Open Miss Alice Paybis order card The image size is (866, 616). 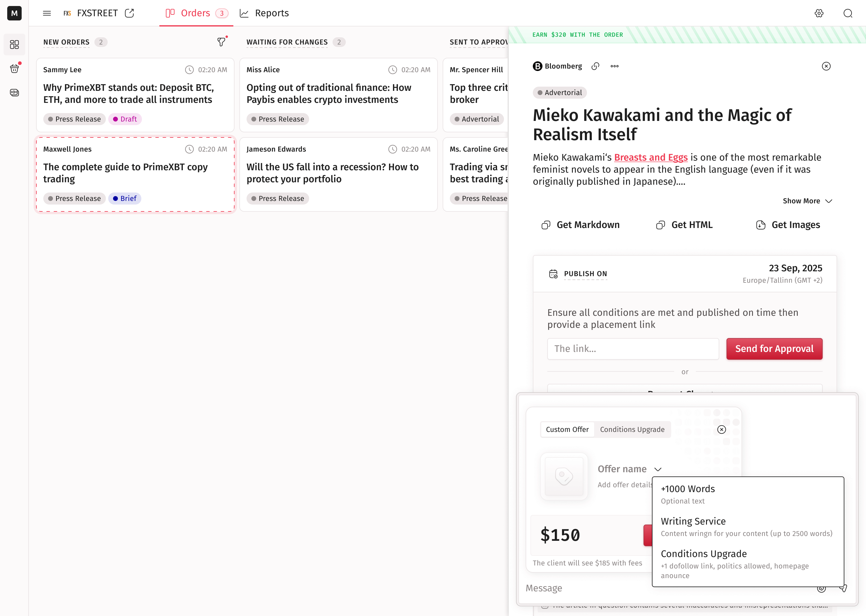[x=338, y=95]
